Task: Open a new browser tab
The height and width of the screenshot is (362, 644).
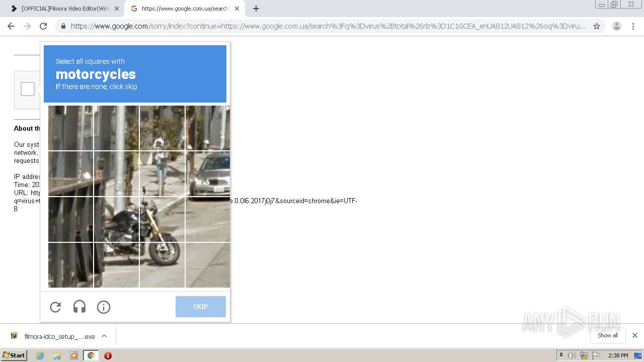Action: (256, 9)
